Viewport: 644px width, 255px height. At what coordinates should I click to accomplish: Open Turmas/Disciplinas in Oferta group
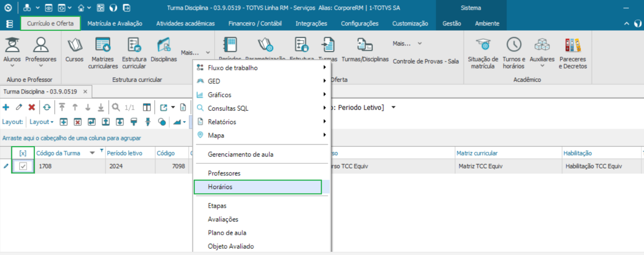coord(365,50)
